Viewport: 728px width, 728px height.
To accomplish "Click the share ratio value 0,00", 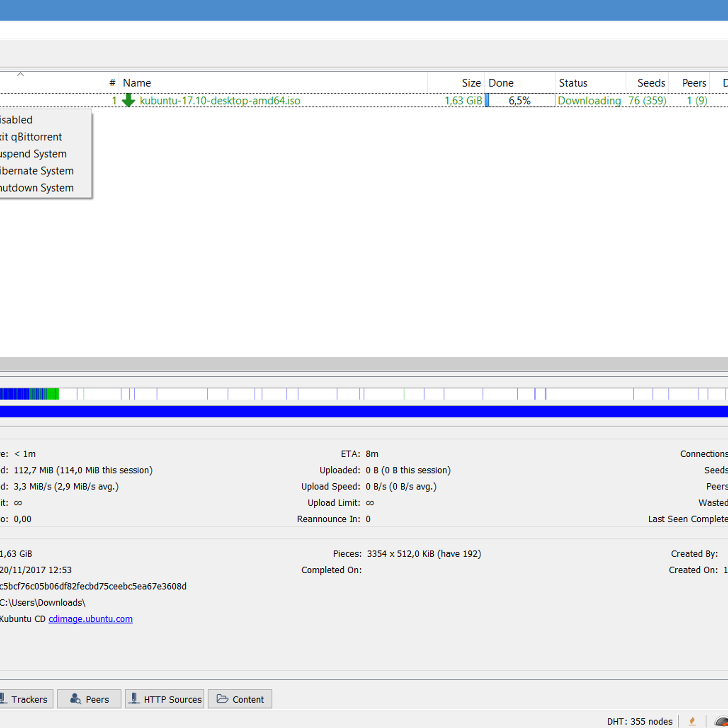I will 22,519.
